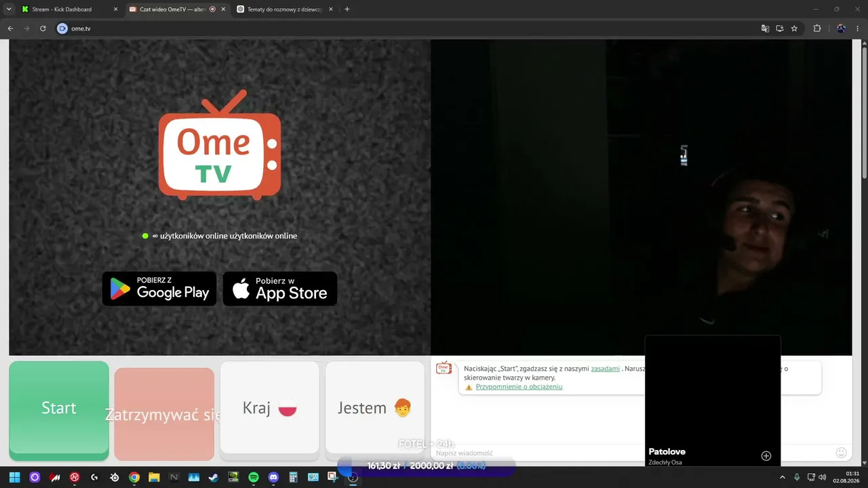Open the SteelSeries app from the taskbar
The height and width of the screenshot is (488, 868).
pos(115,477)
